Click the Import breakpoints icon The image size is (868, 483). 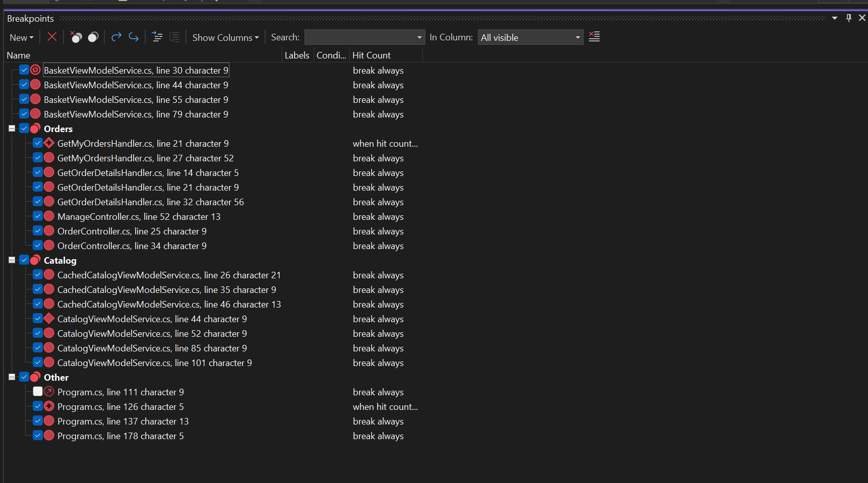tap(174, 37)
